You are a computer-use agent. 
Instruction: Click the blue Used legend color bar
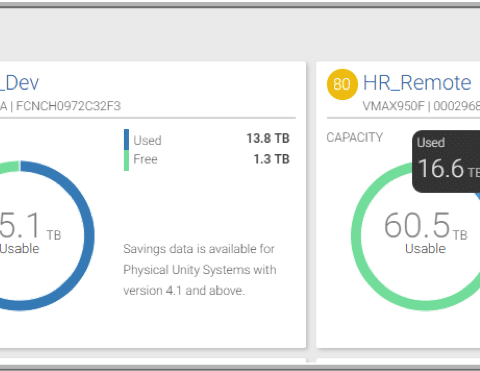tap(126, 140)
